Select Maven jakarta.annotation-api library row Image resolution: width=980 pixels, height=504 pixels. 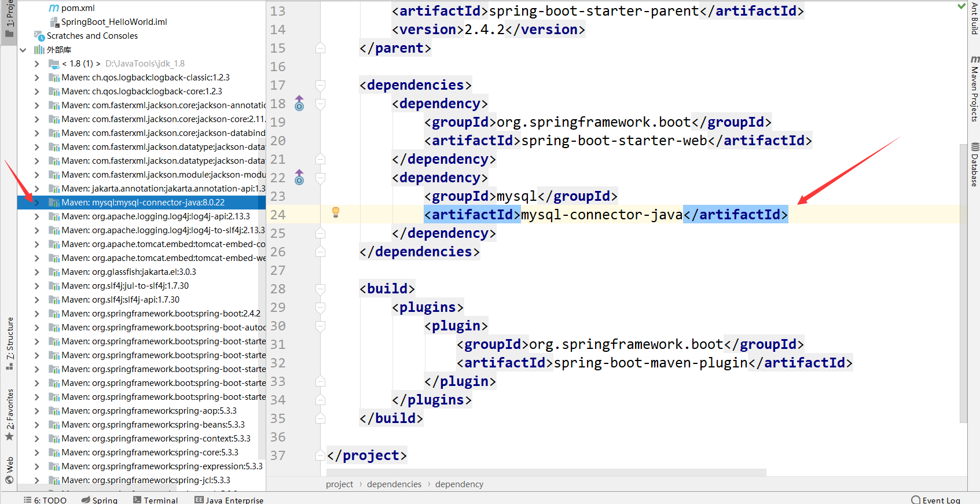coord(142,189)
